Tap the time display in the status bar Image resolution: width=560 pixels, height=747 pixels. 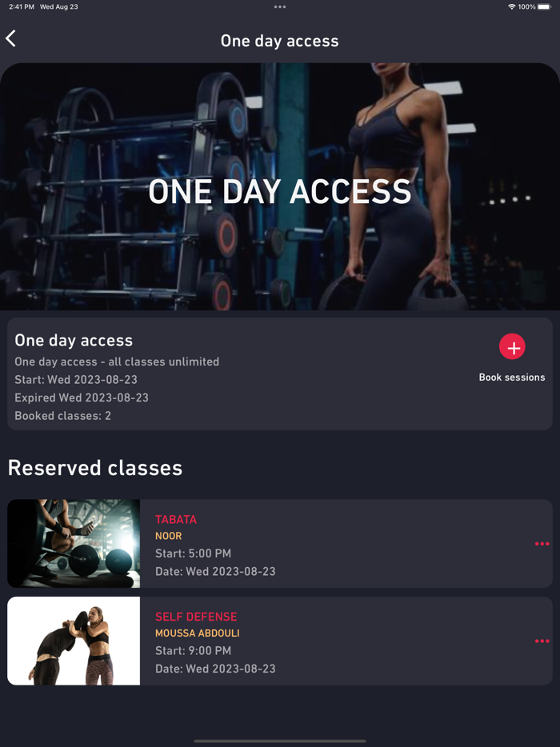[22, 6]
